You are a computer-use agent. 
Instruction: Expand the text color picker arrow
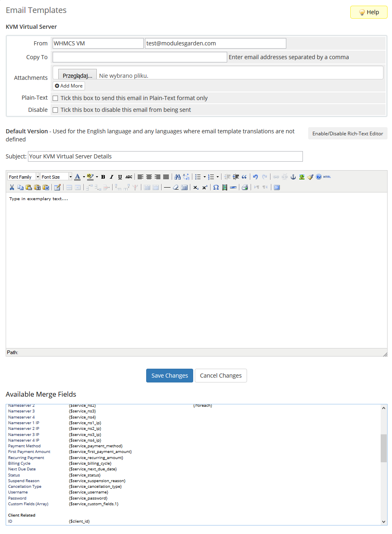84,177
